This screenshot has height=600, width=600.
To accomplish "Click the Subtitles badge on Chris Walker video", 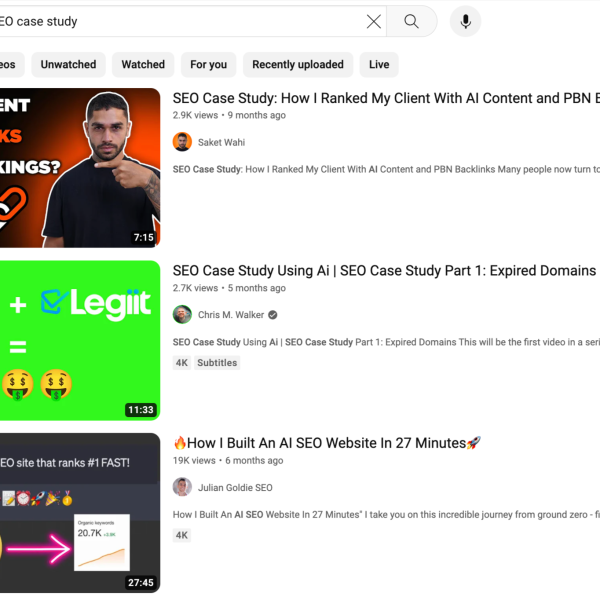I will tap(217, 363).
